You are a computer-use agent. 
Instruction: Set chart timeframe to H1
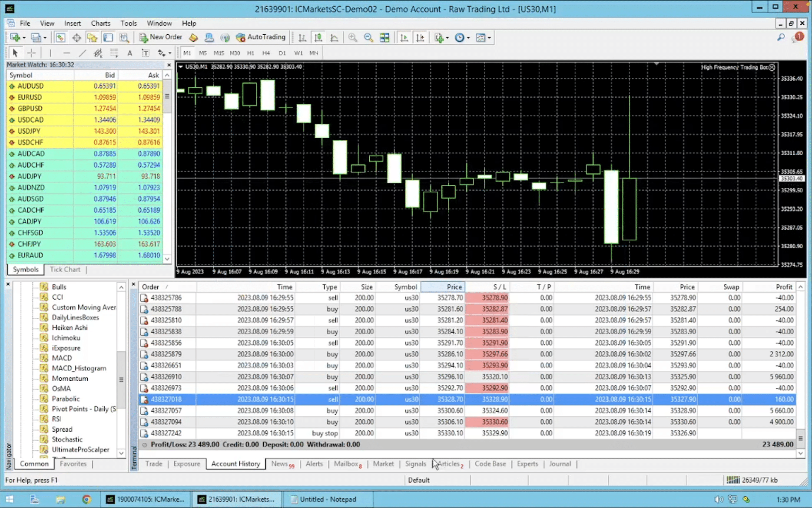pyautogui.click(x=251, y=53)
